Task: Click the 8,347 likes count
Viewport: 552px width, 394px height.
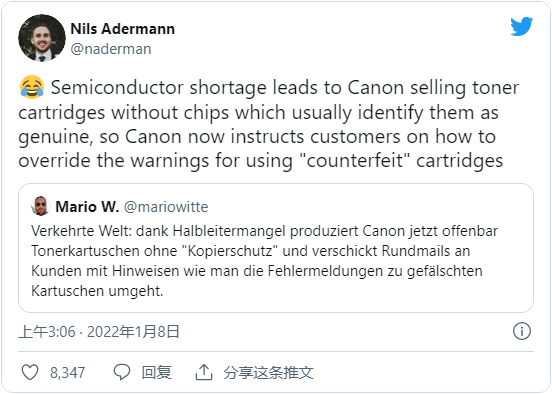Action: pos(67,373)
